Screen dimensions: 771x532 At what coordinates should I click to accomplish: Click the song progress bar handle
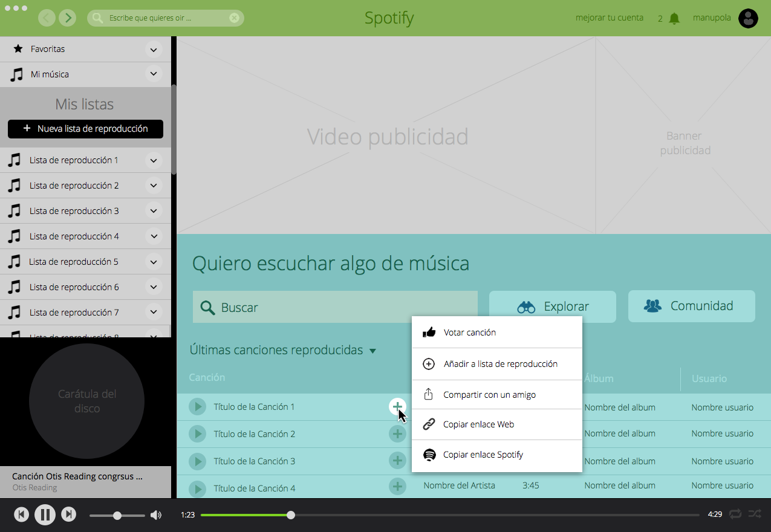pos(291,515)
